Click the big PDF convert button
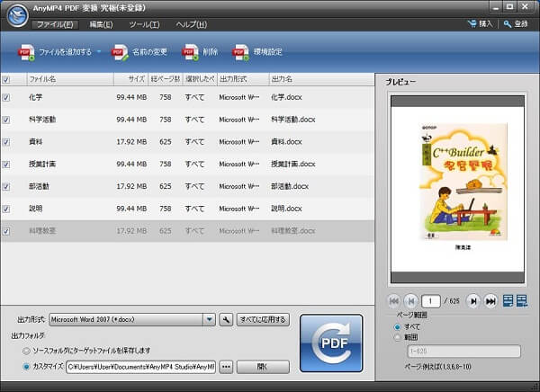540x392 pixels. (x=330, y=343)
